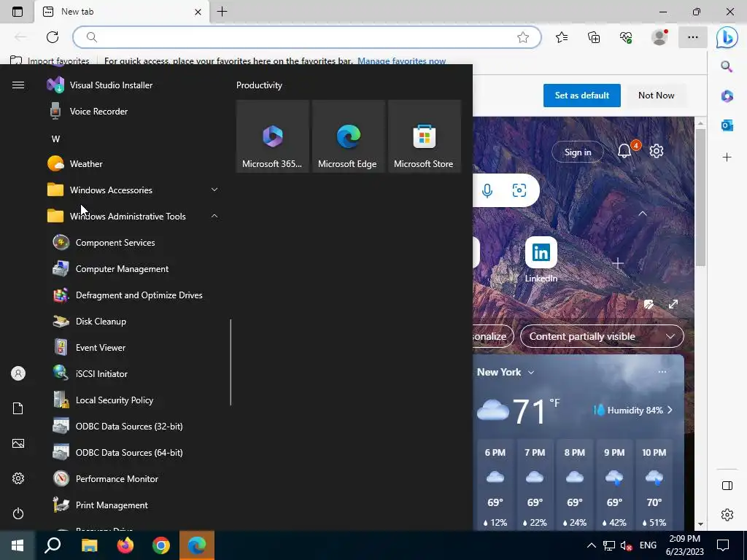Open new tab page settings gear
Image resolution: width=747 pixels, height=560 pixels.
click(x=657, y=151)
